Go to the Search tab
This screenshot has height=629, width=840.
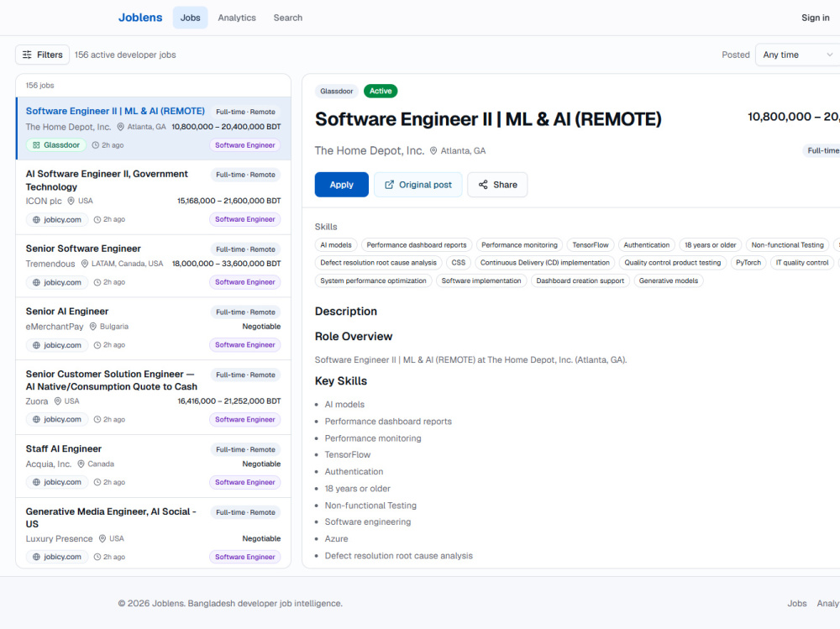tap(287, 18)
